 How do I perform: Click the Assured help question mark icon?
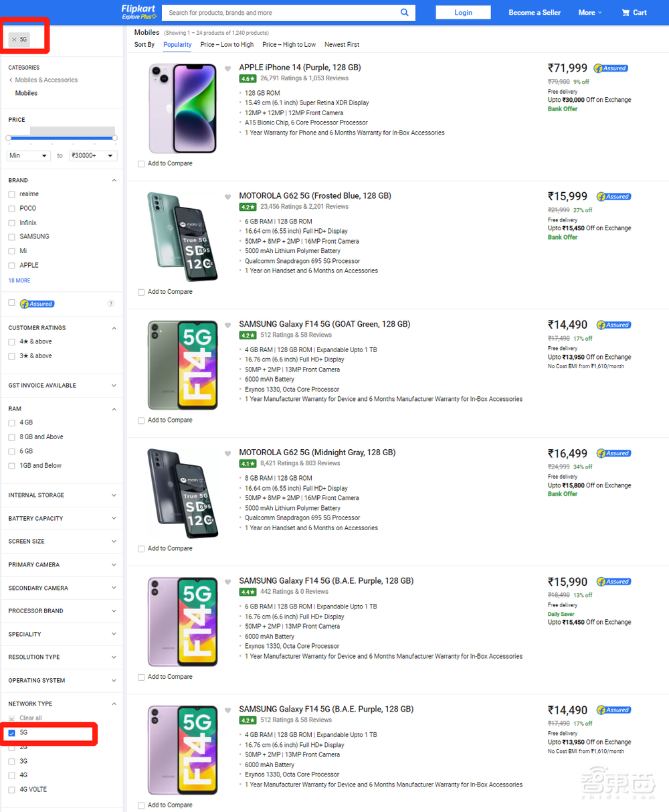coord(111,304)
